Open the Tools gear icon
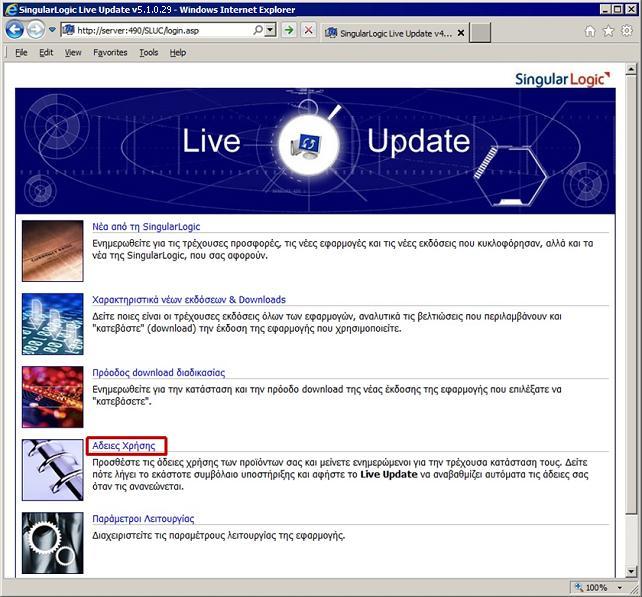 pyautogui.click(x=626, y=31)
